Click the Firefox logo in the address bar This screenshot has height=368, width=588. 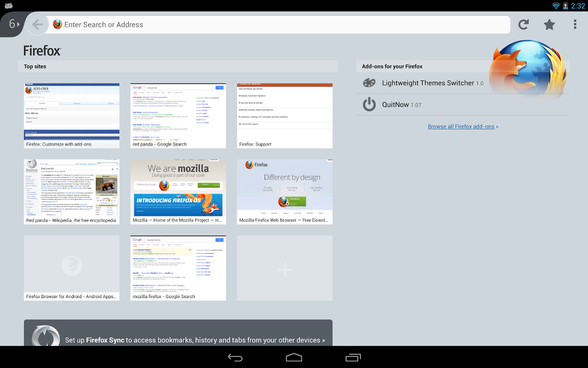pos(57,24)
